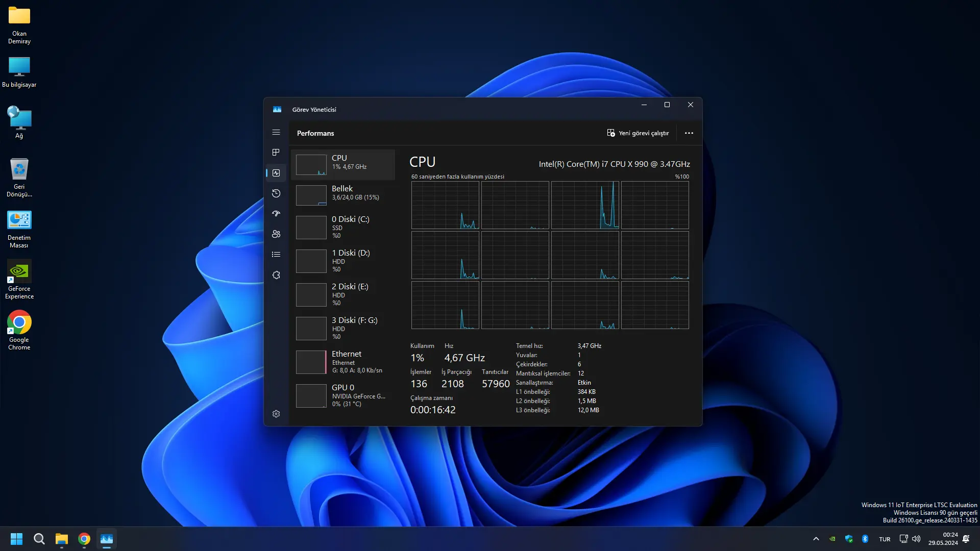The width and height of the screenshot is (980, 551).
Task: Select the Denetim Masası desktop icon
Action: click(19, 229)
